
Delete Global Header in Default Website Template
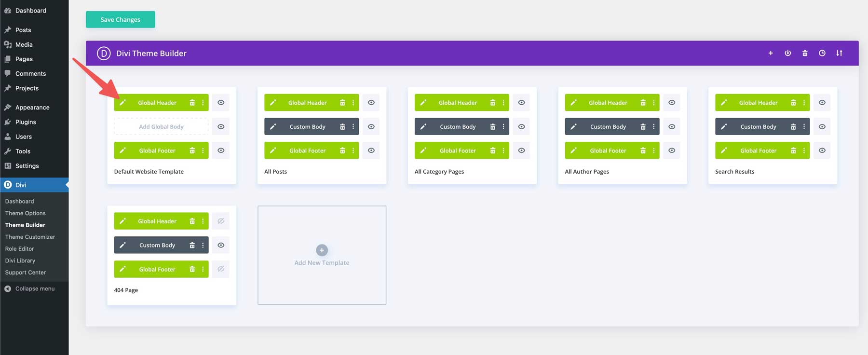click(x=192, y=103)
